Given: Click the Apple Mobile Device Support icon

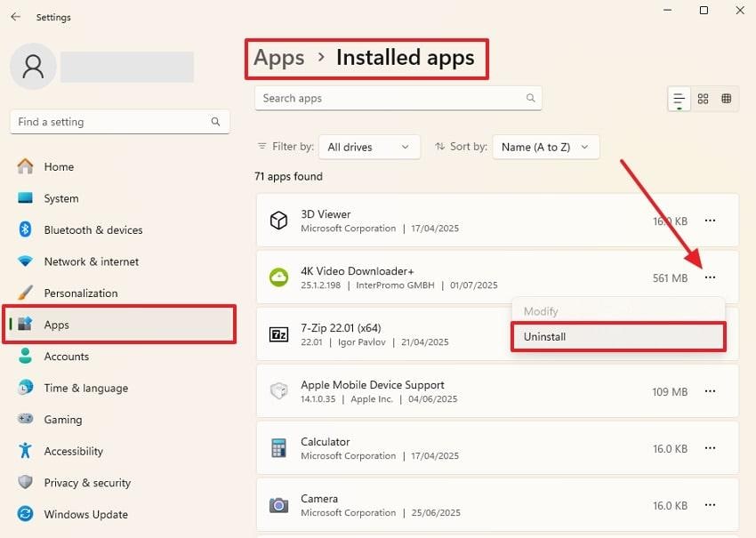Looking at the screenshot, I should (278, 391).
